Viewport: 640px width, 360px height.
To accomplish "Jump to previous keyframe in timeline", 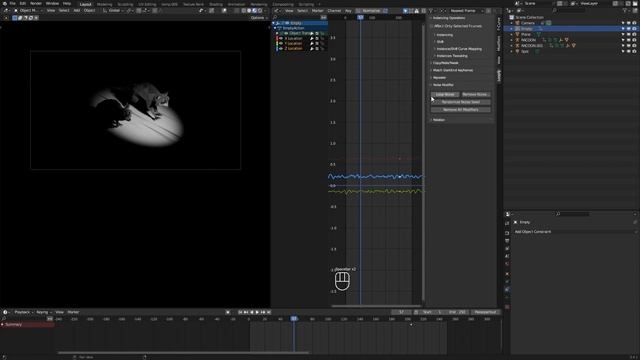I will click(246, 312).
